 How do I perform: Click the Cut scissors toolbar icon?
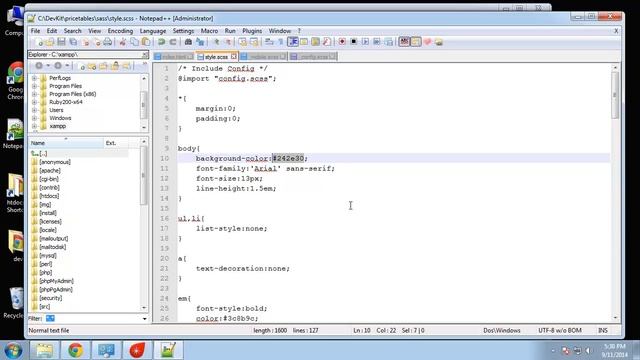tap(122, 42)
